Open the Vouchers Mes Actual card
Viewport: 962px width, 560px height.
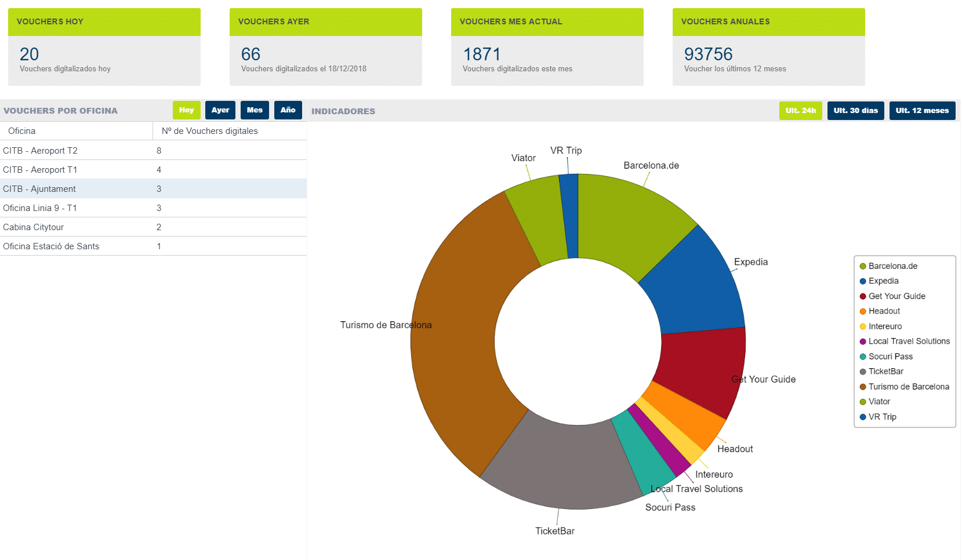547,47
